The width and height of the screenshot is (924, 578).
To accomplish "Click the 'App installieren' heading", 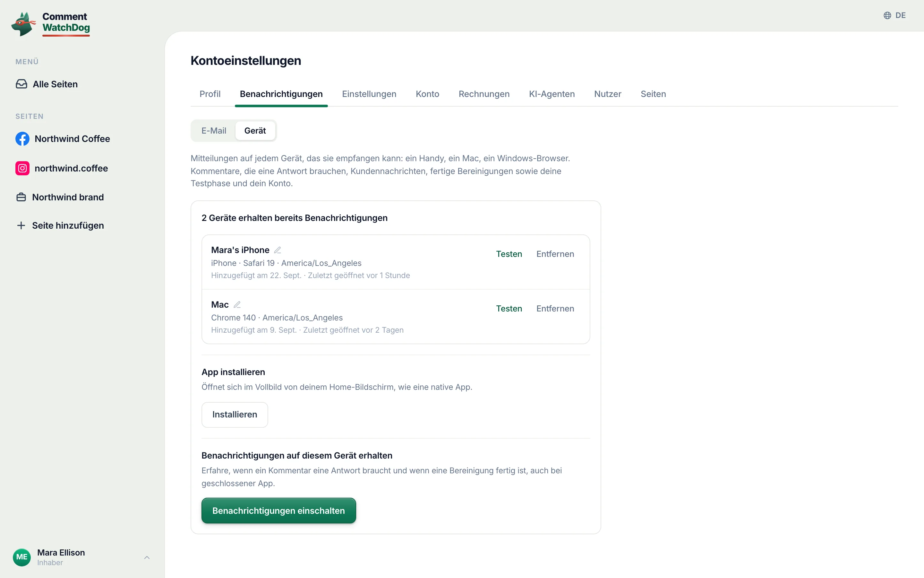I will [x=233, y=372].
